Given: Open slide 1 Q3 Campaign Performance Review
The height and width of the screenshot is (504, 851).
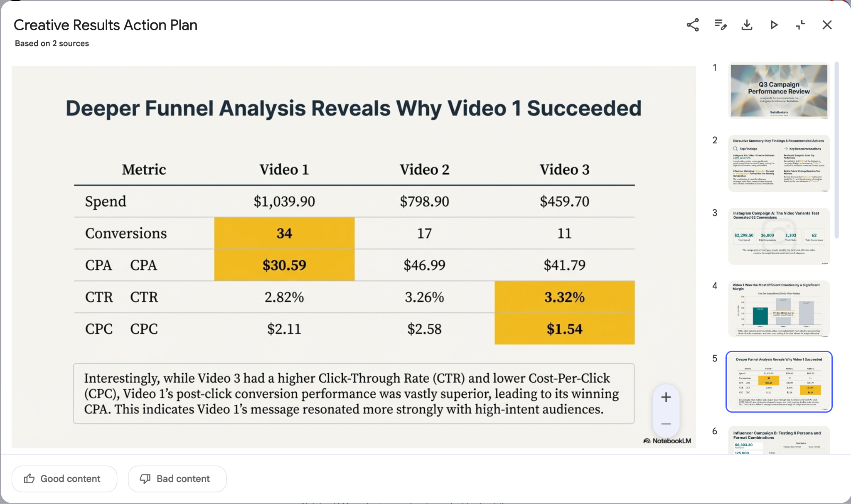Looking at the screenshot, I should tap(779, 91).
